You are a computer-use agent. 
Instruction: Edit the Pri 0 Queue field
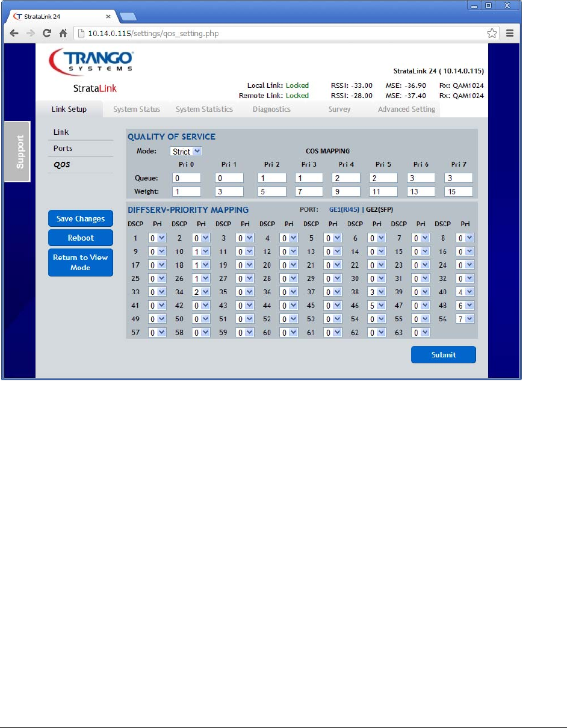(187, 178)
